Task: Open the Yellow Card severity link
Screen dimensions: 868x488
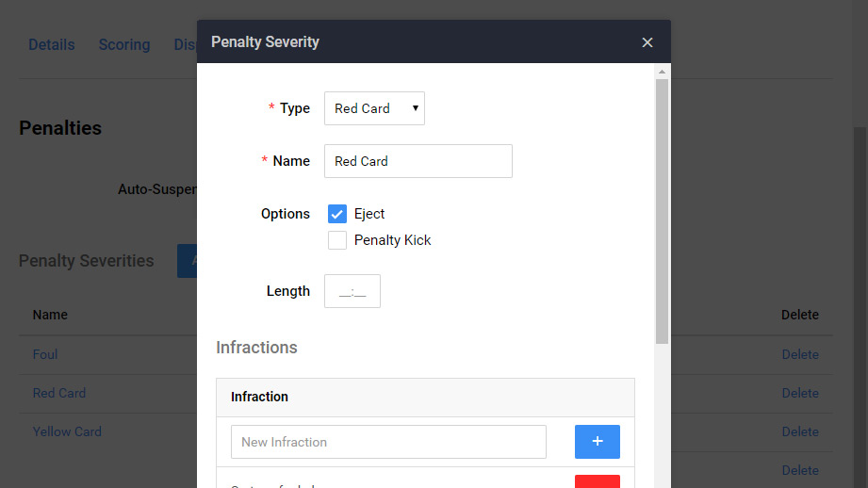Action: click(67, 431)
